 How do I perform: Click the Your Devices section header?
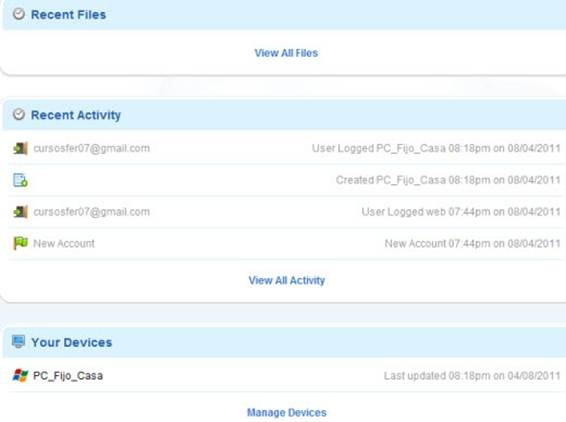click(71, 342)
